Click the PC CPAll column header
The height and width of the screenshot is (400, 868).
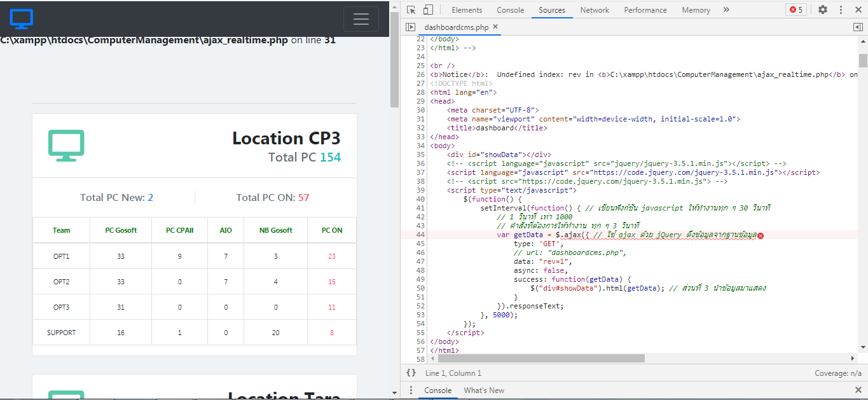pyautogui.click(x=179, y=230)
